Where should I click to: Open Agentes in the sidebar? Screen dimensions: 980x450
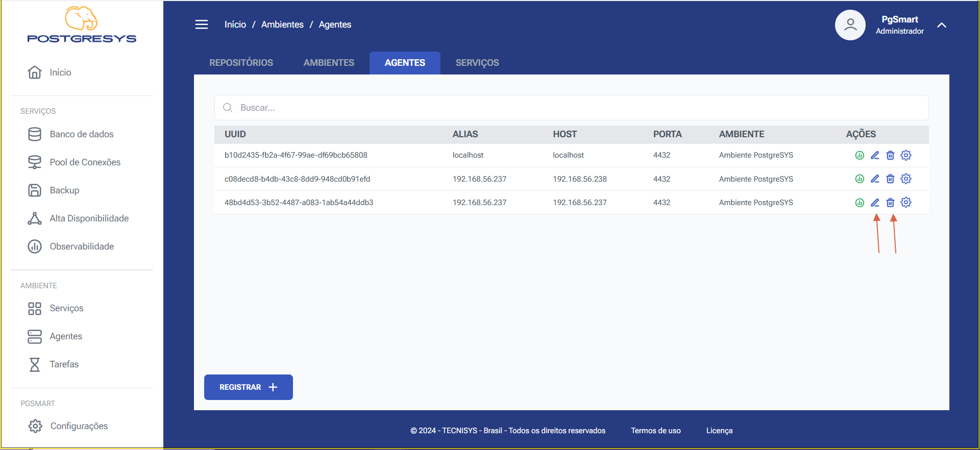pyautogui.click(x=55, y=336)
